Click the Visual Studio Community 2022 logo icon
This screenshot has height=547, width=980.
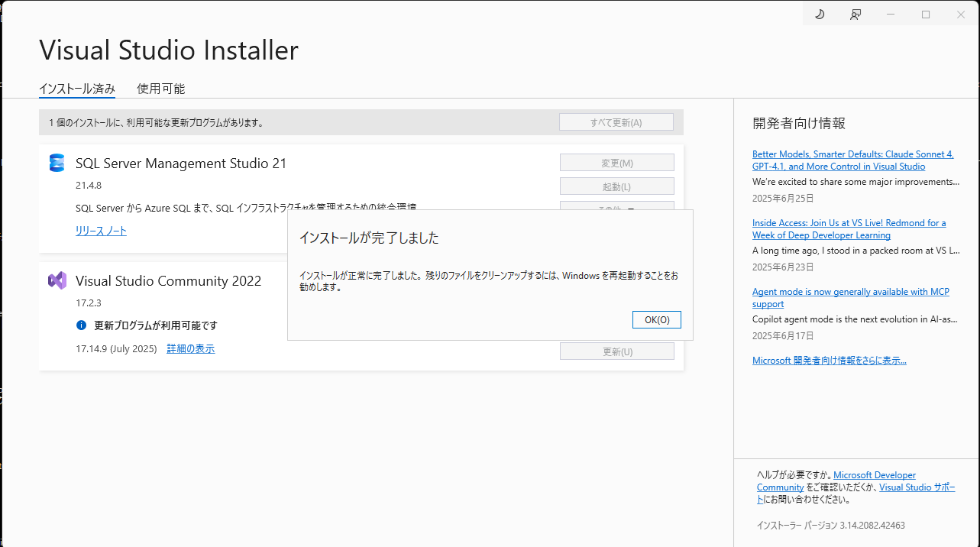pos(57,281)
